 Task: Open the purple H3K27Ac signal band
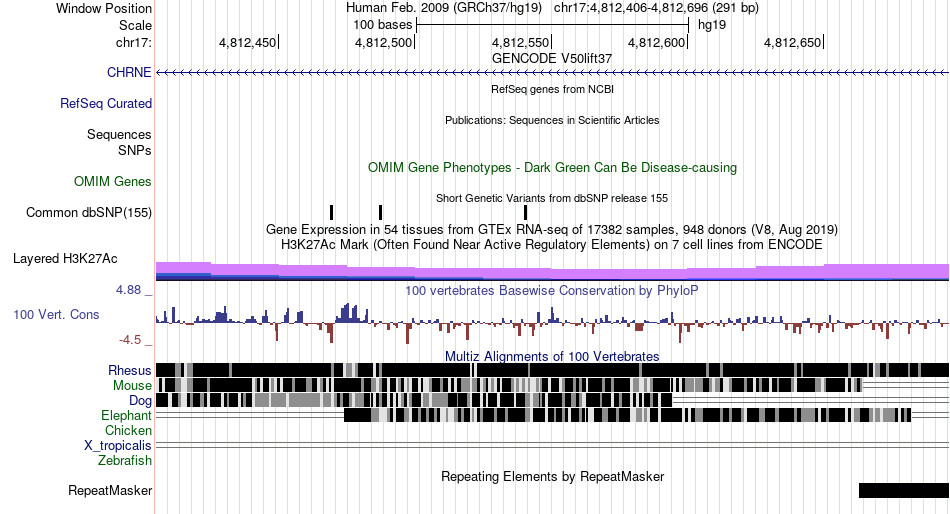click(553, 271)
